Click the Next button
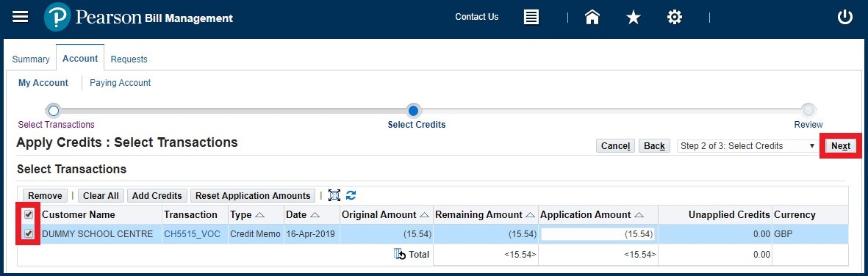The image size is (868, 276). [x=840, y=146]
